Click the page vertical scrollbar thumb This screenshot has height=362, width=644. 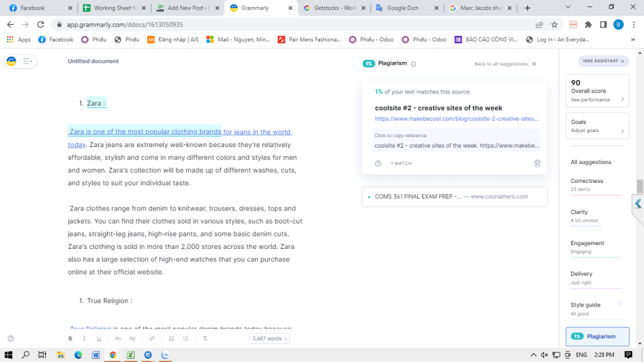640,186
